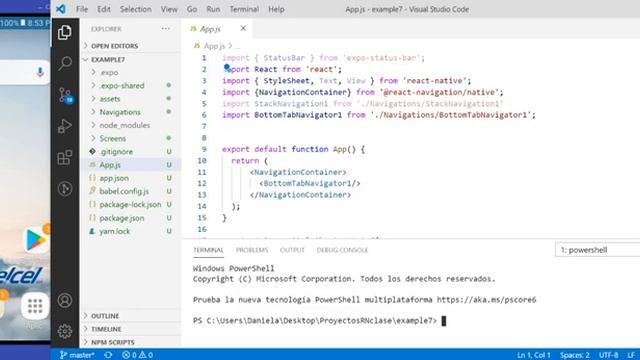Open errors and warnings count in status bar
The image size is (640, 360).
click(138, 355)
